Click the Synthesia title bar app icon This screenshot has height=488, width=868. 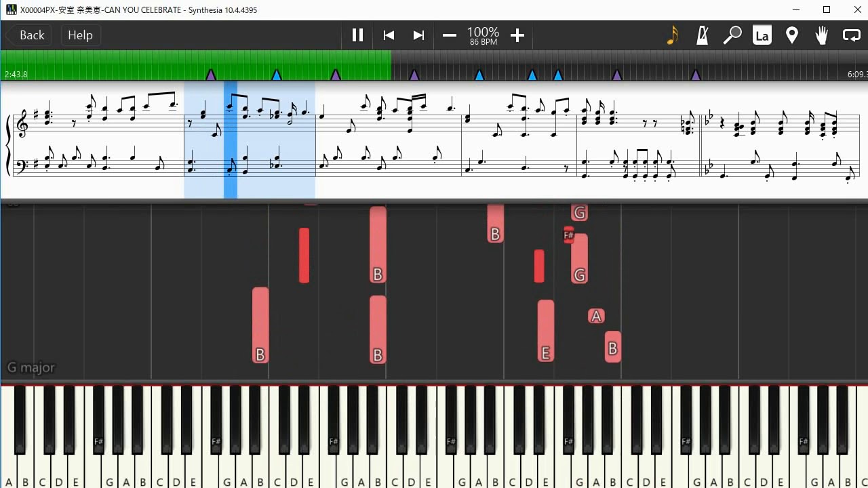click(11, 9)
